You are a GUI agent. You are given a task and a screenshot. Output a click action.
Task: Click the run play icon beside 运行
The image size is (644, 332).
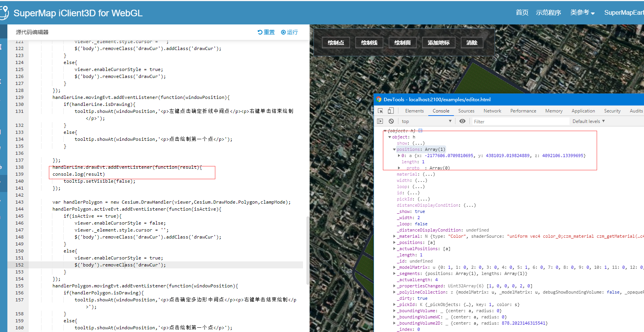[x=283, y=32]
